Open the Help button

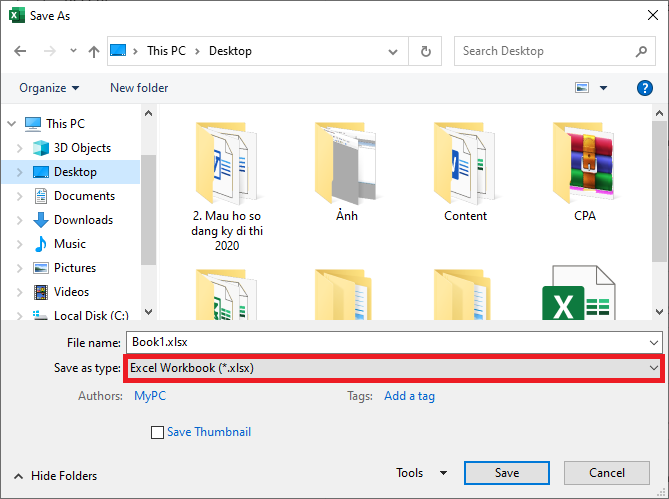[645, 88]
